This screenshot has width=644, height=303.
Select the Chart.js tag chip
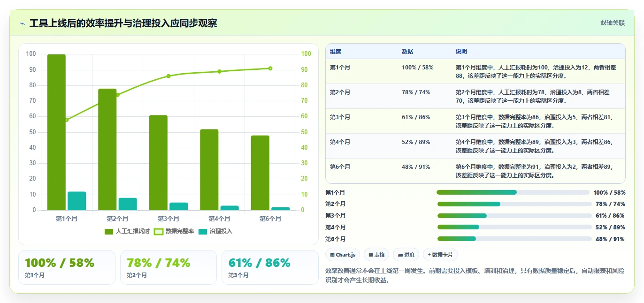pyautogui.click(x=343, y=255)
